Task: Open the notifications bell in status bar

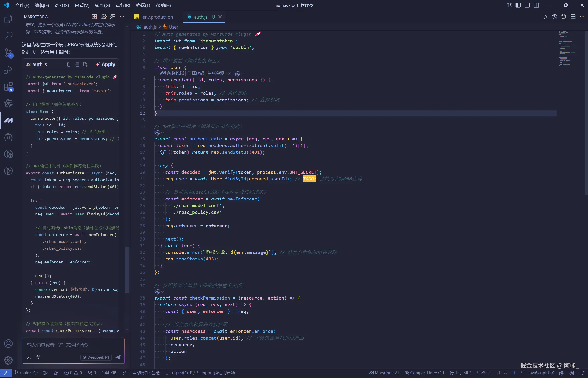Action: 582,373
